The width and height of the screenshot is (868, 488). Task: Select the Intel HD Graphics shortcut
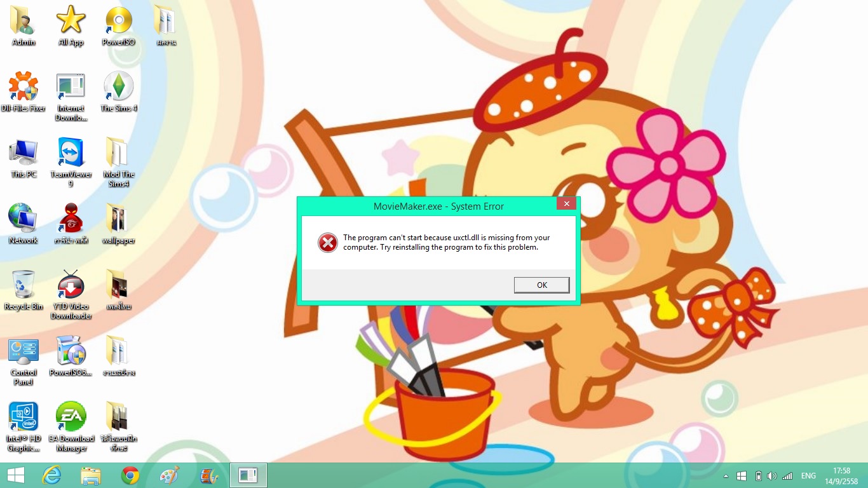pyautogui.click(x=24, y=428)
